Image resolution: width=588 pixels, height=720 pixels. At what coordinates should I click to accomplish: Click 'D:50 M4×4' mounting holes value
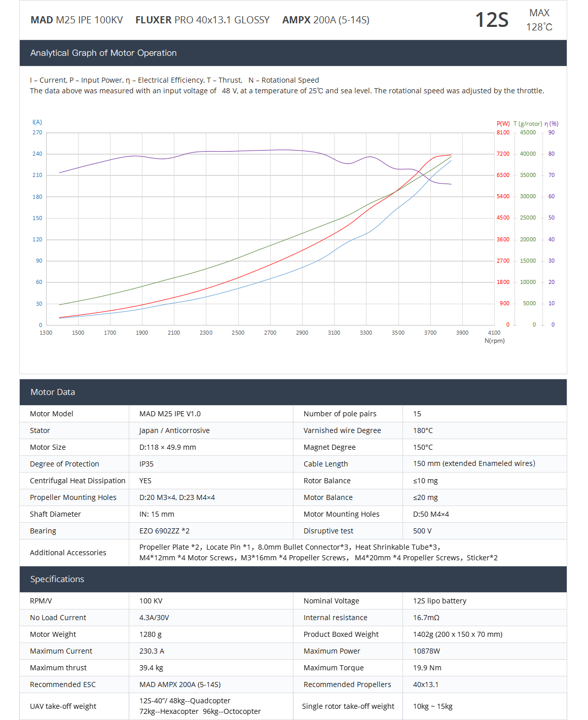(431, 514)
